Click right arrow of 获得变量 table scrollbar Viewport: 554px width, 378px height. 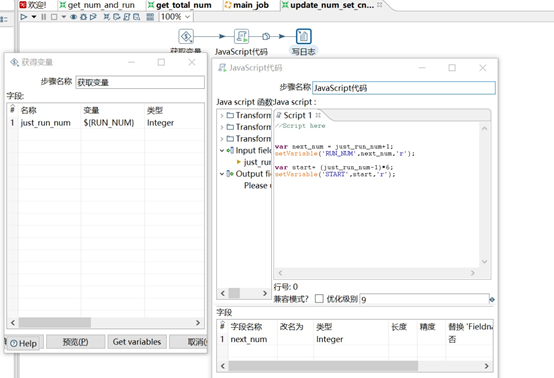(198, 322)
